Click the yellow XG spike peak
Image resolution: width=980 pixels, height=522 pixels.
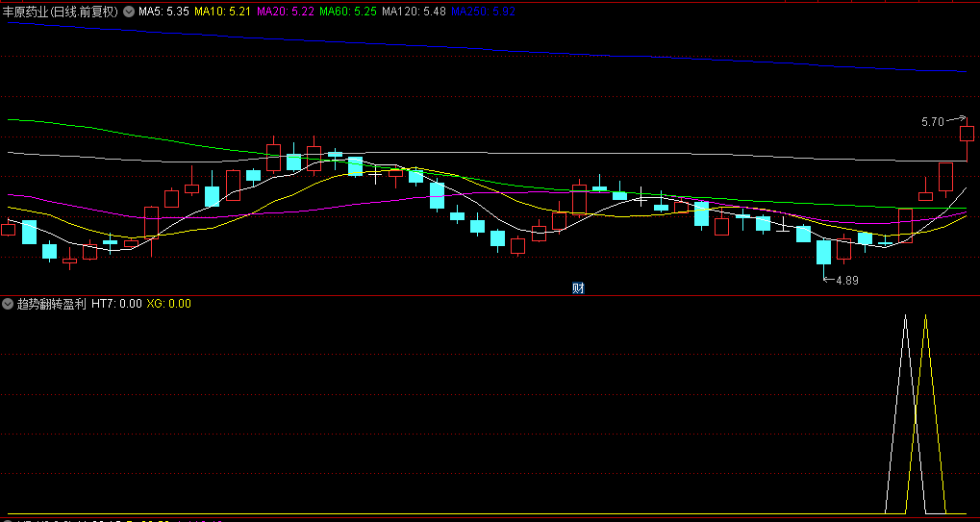pyautogui.click(x=925, y=316)
